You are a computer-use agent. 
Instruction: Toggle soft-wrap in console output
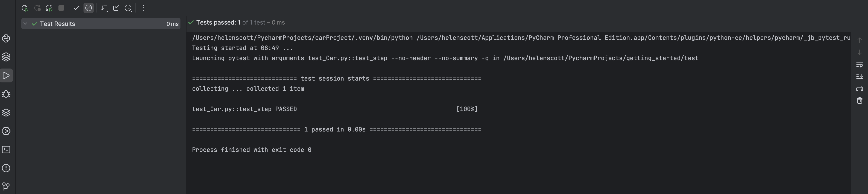click(859, 64)
